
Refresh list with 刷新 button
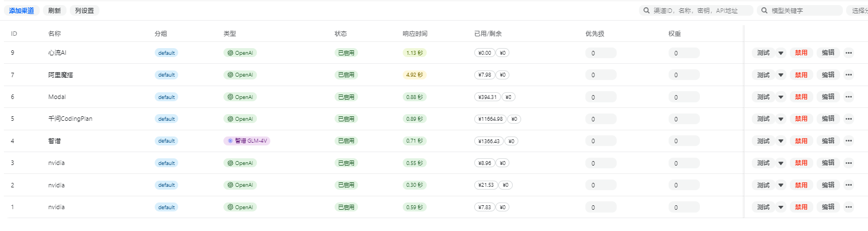coord(55,11)
